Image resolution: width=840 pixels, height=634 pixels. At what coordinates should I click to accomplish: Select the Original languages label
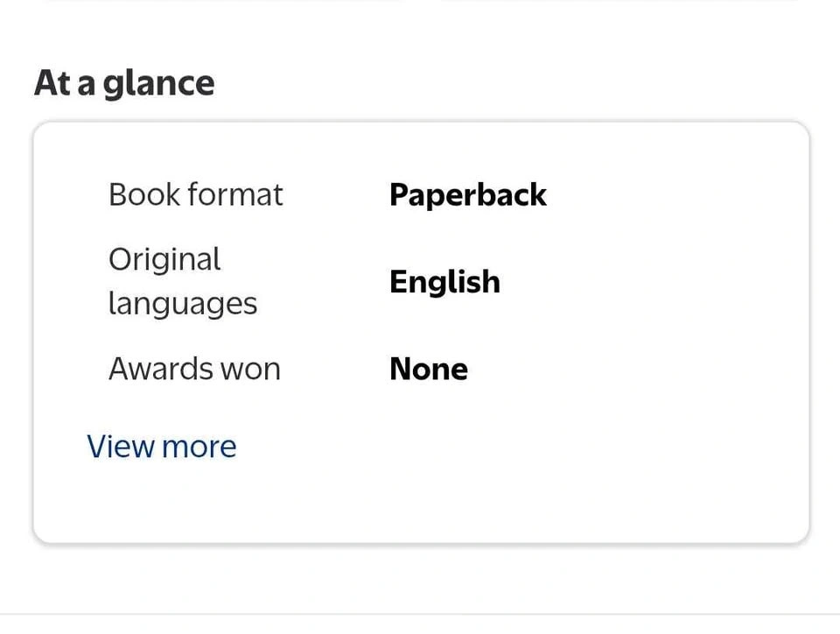[x=182, y=281]
